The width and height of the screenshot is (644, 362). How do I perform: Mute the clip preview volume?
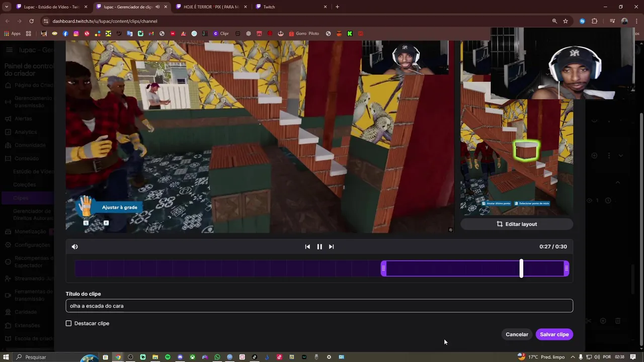(75, 246)
